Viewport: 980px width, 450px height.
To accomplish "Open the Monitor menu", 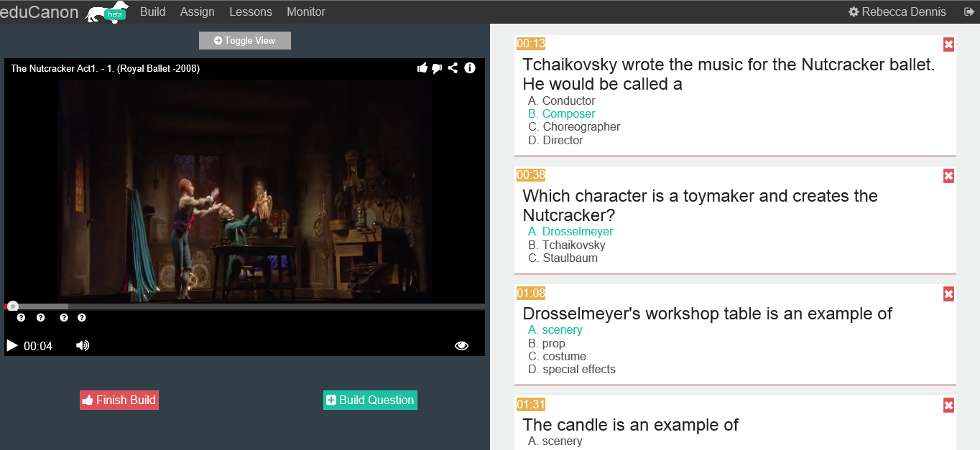I will [x=306, y=11].
